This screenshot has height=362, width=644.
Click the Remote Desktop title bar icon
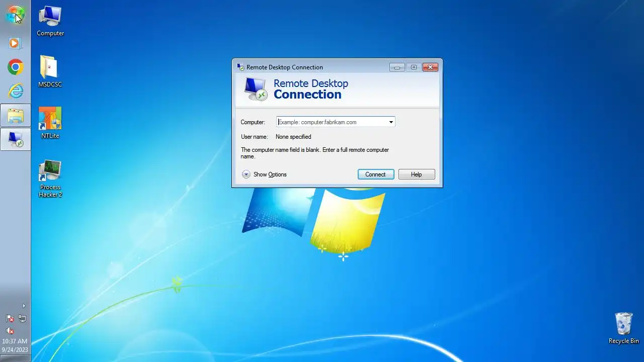tap(241, 67)
